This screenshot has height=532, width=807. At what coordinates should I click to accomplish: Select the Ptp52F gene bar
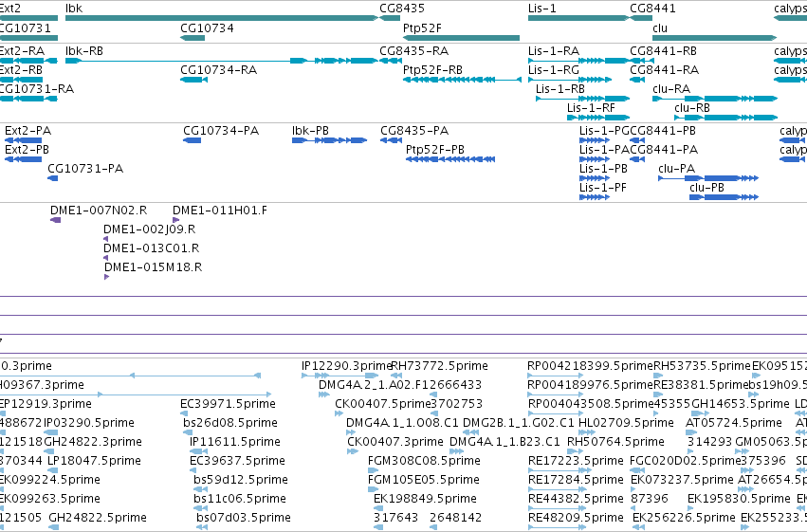tap(461, 38)
